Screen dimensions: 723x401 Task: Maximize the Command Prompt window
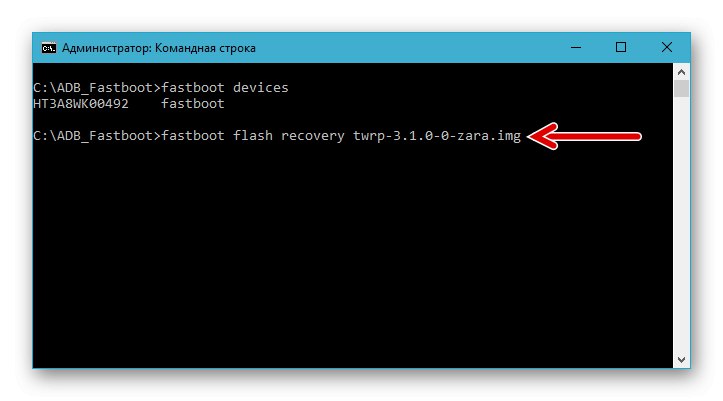[x=621, y=47]
